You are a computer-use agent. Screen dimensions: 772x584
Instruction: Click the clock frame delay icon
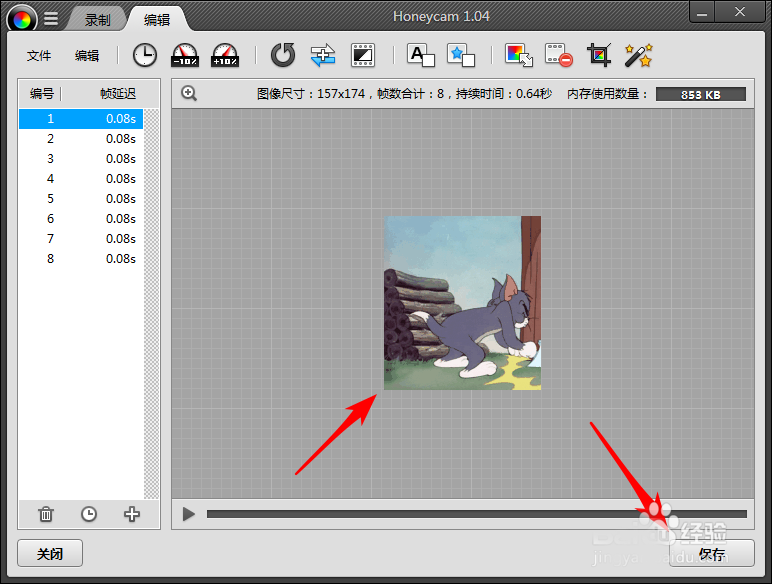coord(145,55)
